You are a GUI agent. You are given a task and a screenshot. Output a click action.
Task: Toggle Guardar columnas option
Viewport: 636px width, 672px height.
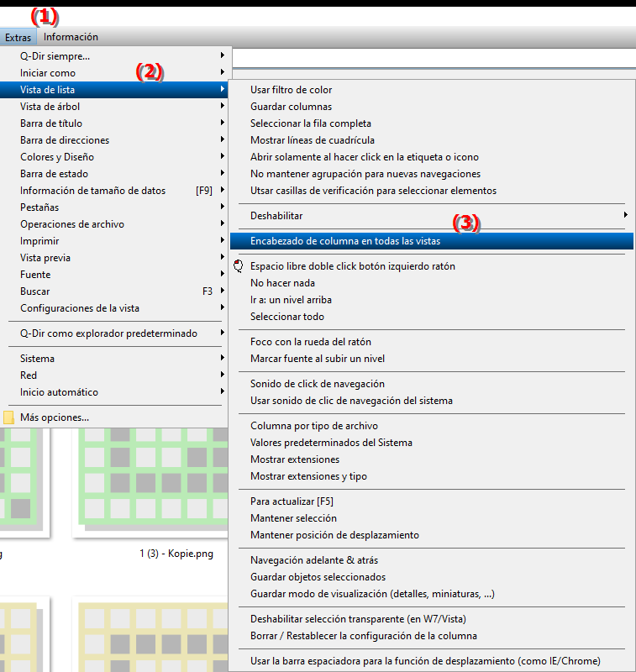432,107
